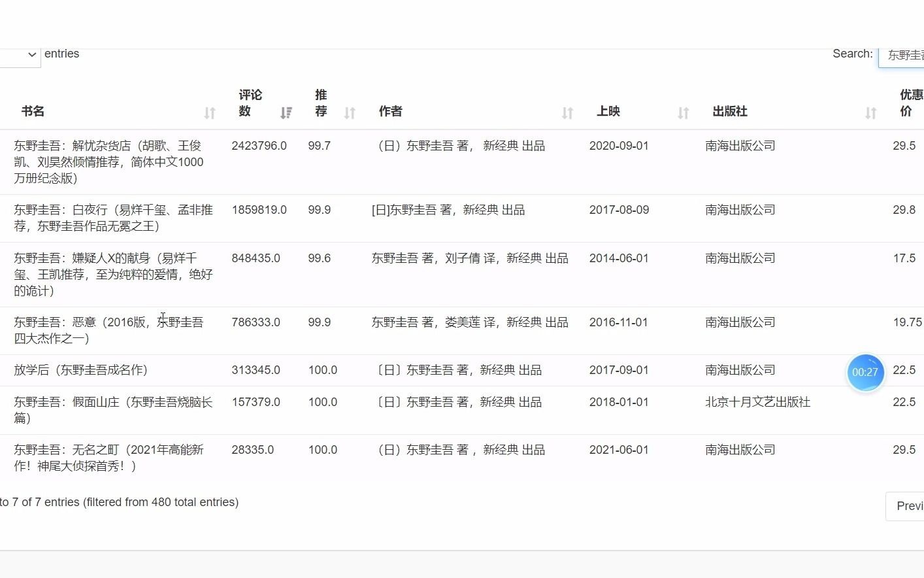Select the date 2018-01-01
Viewport: 924px width, 578px height.
click(619, 402)
